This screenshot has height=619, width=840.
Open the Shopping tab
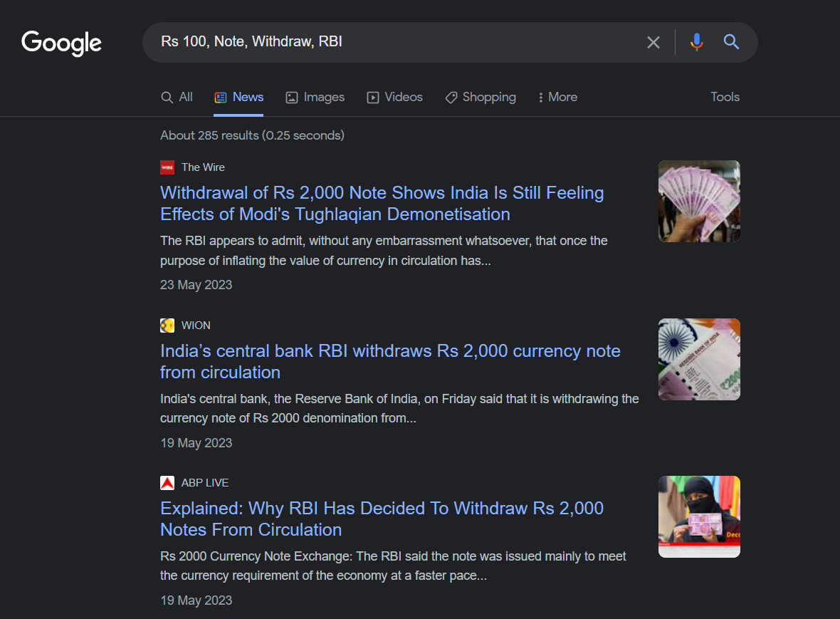point(481,98)
